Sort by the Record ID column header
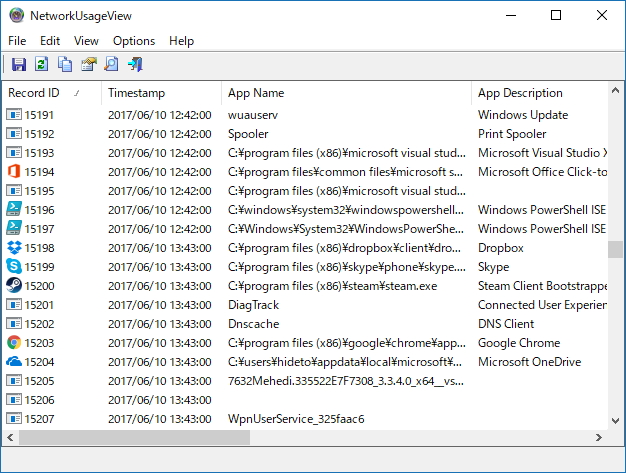 click(52, 93)
